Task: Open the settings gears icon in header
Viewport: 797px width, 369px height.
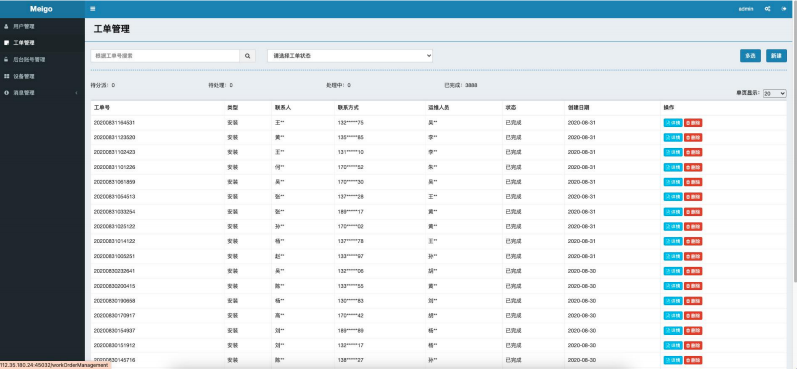Action: click(768, 9)
